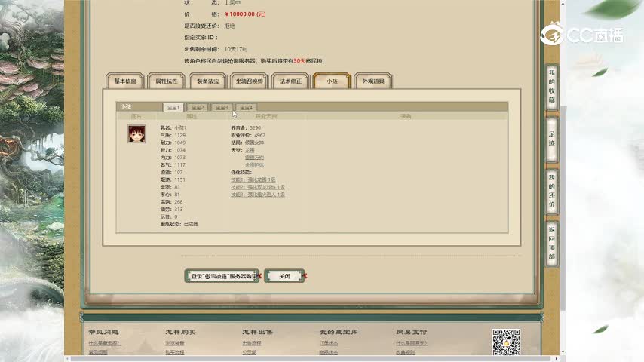Open the 基本信息 tab
The image size is (644, 362).
point(125,81)
